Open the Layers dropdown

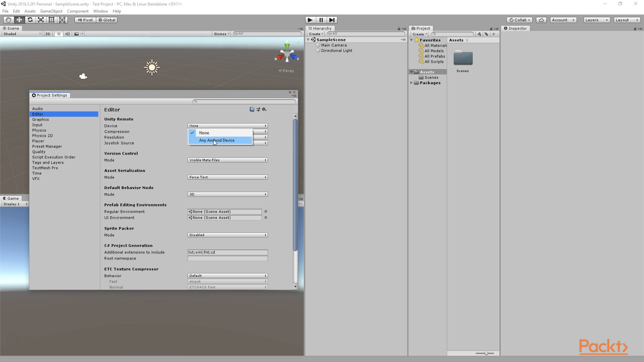[x=596, y=20]
